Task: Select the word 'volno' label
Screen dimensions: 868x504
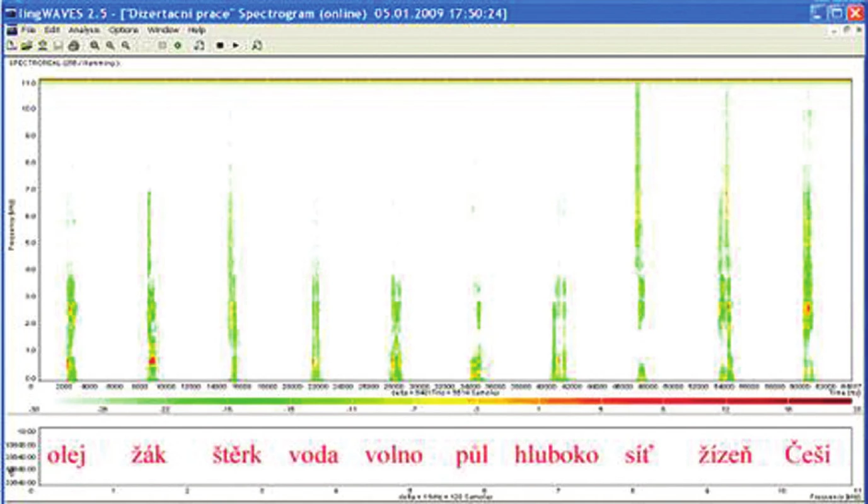Action: (394, 455)
